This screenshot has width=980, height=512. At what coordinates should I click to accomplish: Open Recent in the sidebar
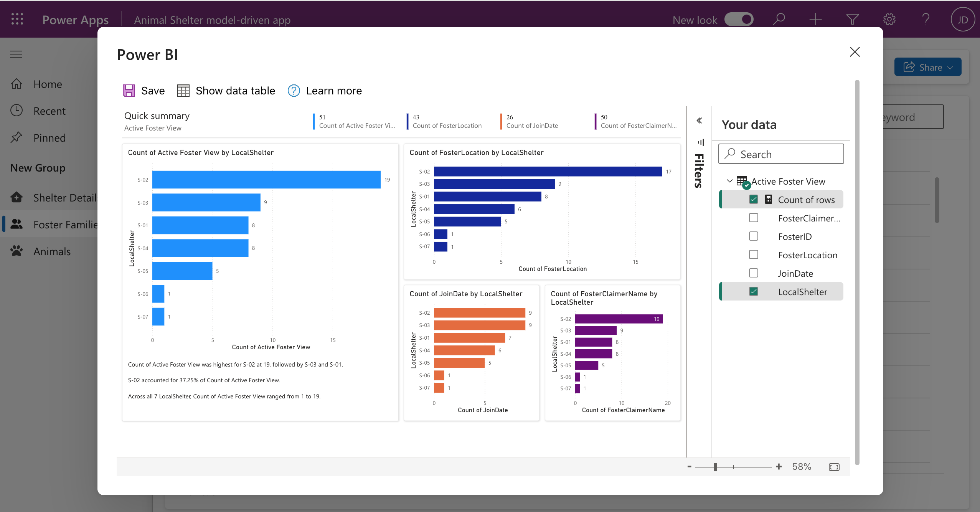(49, 111)
